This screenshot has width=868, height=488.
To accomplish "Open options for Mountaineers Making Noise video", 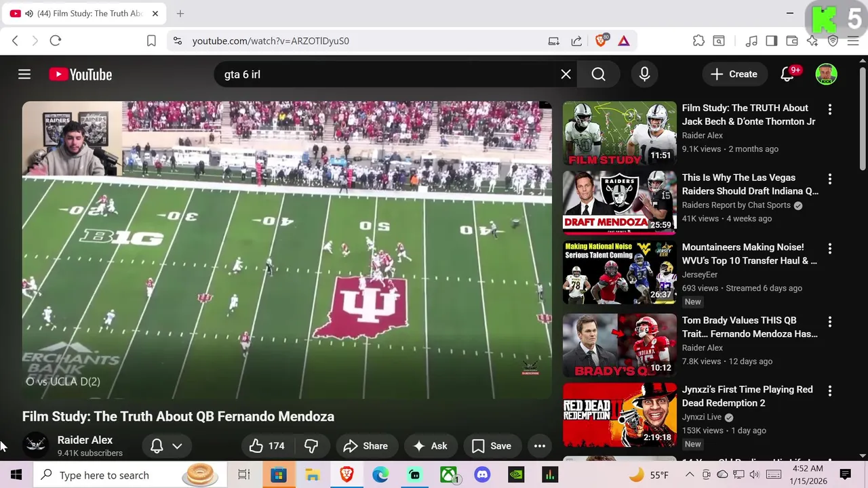I will (x=829, y=249).
